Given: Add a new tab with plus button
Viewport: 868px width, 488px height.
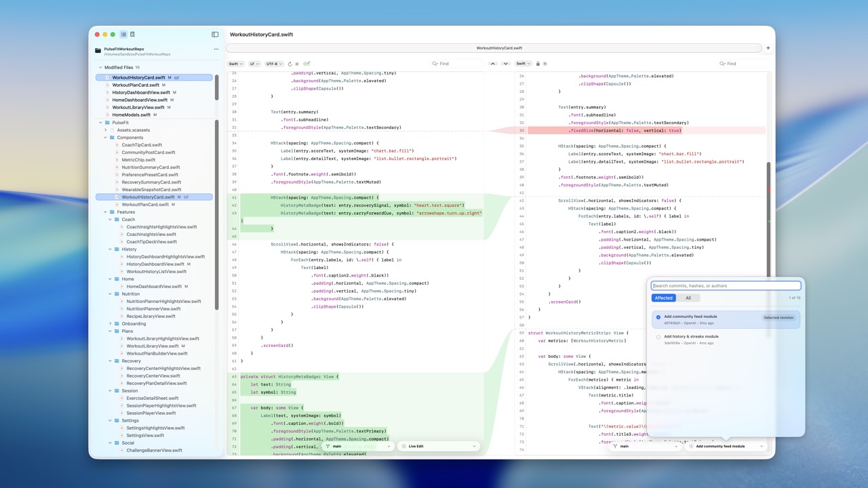Looking at the screenshot, I should click(768, 48).
